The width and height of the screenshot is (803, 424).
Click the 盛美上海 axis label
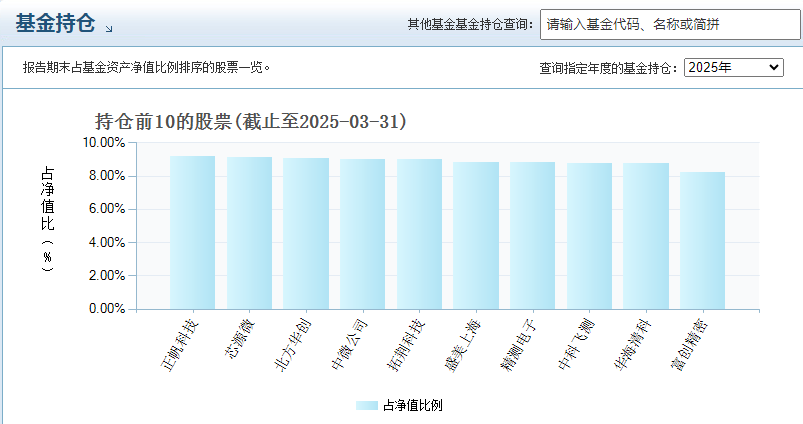click(463, 345)
